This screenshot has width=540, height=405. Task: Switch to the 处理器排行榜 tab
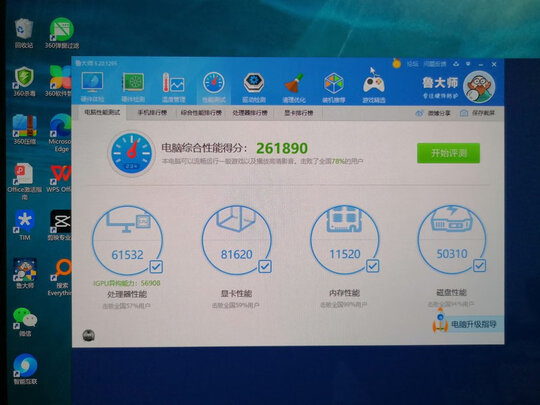[x=250, y=113]
